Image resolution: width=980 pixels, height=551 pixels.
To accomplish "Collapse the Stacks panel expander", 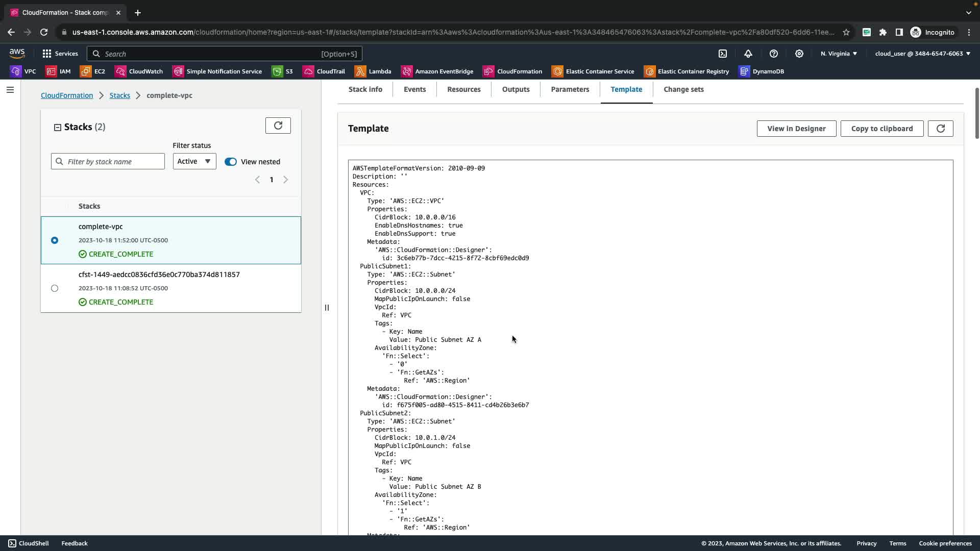I will 58,128.
